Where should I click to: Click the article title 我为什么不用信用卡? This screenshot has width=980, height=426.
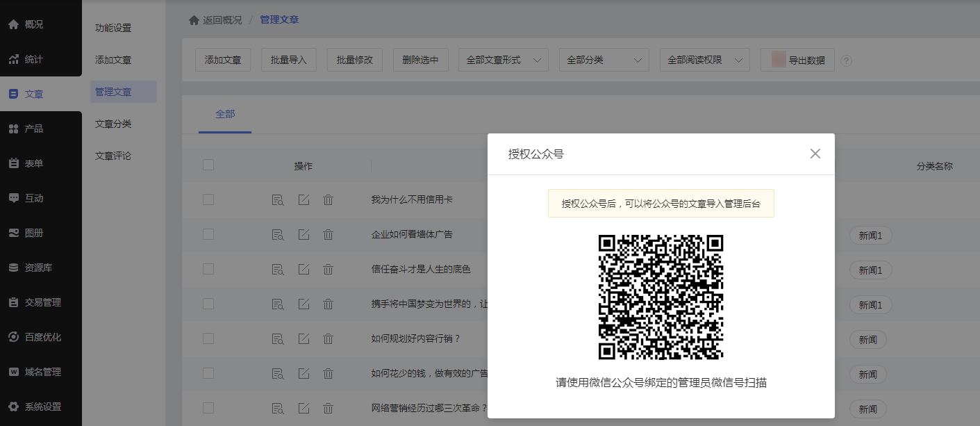[412, 199]
